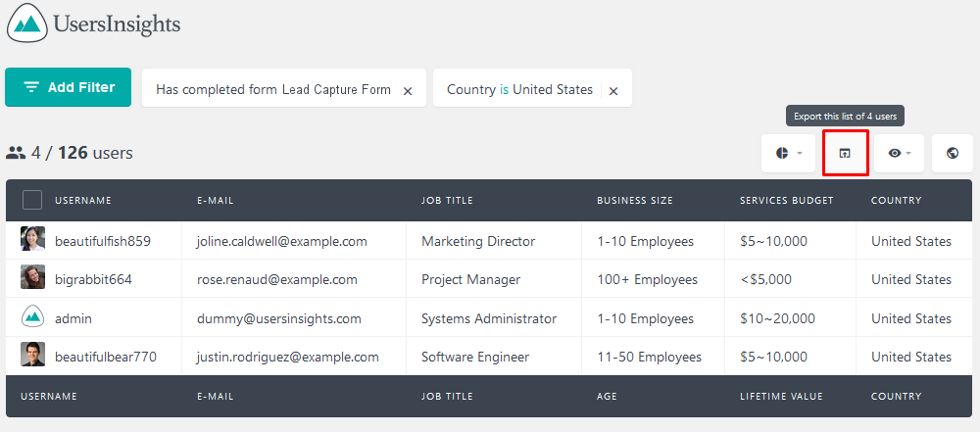The width and height of the screenshot is (980, 432).
Task: Click the Add Filter button
Action: click(69, 87)
